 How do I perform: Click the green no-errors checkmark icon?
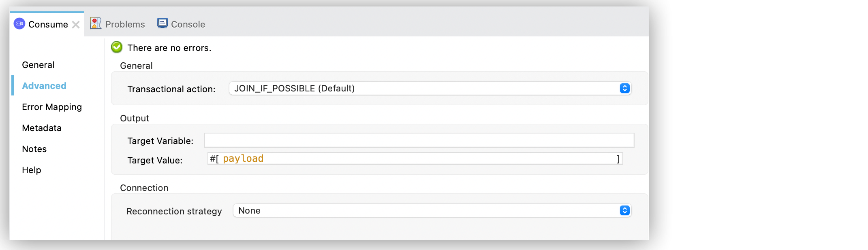pos(117,47)
